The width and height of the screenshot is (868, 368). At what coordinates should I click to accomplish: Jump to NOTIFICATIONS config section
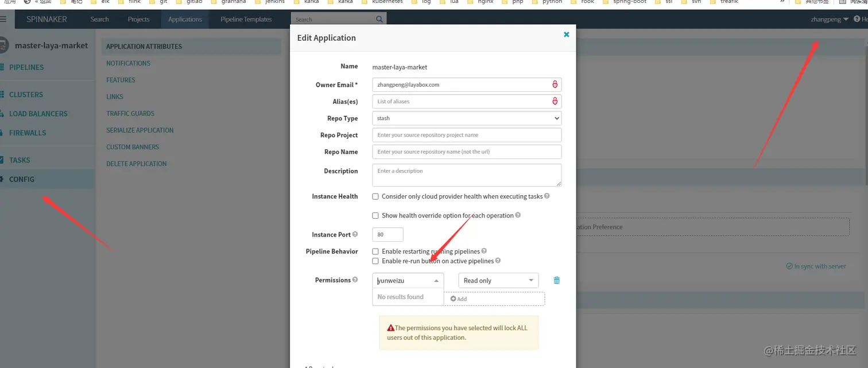pos(128,63)
